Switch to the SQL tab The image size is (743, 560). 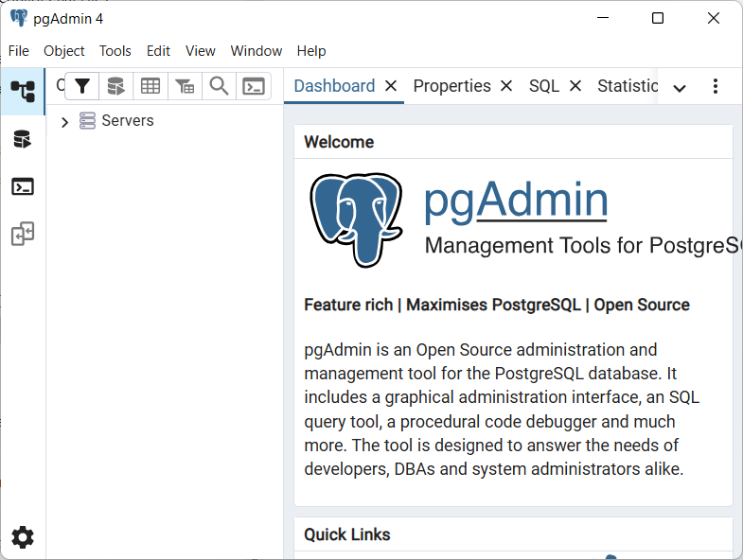pyautogui.click(x=544, y=86)
